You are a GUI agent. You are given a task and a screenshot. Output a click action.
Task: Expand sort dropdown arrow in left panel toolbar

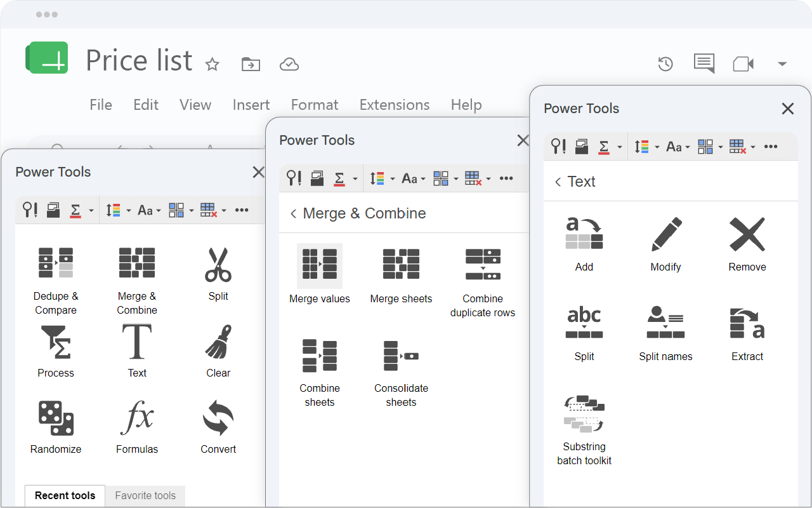(129, 211)
